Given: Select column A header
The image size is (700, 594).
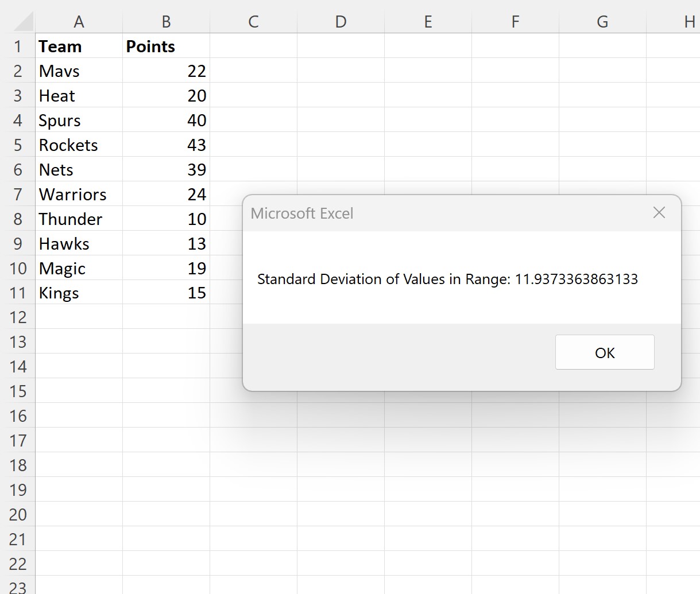Looking at the screenshot, I should pyautogui.click(x=79, y=22).
